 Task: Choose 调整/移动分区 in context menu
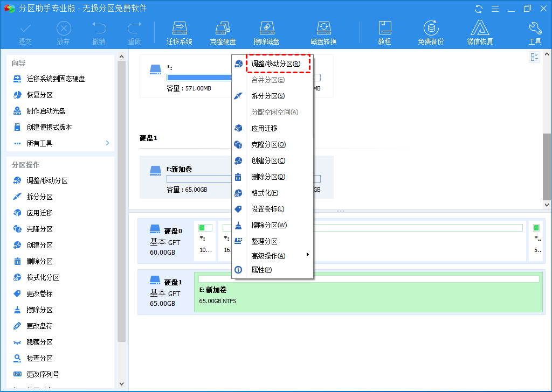pyautogui.click(x=276, y=64)
